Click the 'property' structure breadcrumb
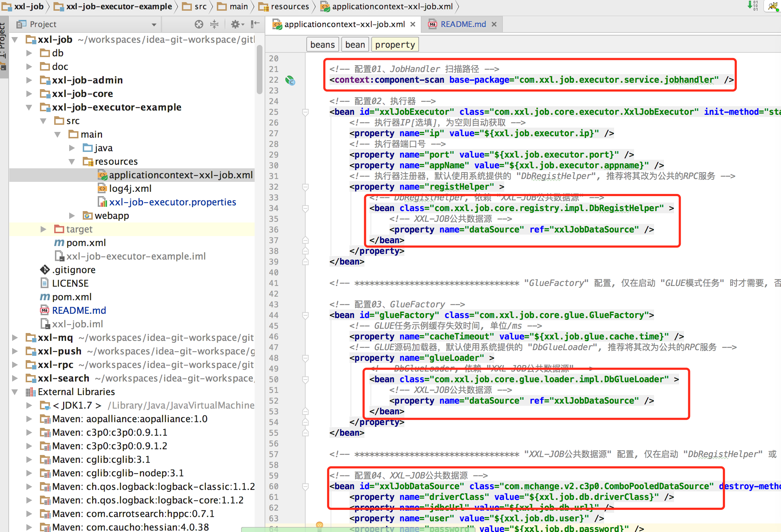Screen dimensions: 781x532 [x=395, y=45]
